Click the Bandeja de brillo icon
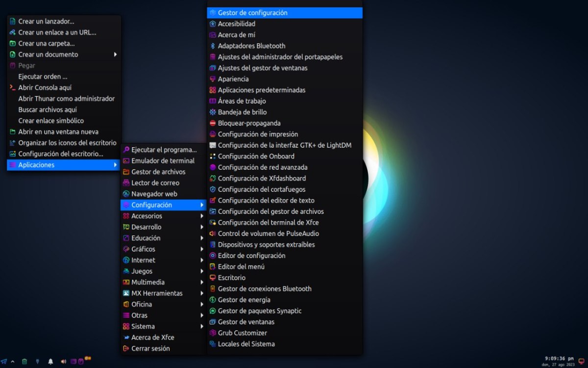This screenshot has width=588, height=368. [213, 112]
